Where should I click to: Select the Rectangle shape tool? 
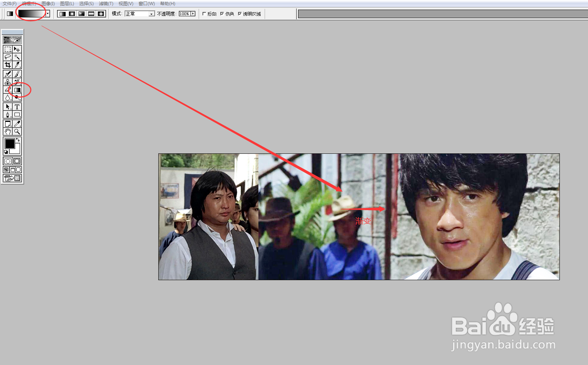coord(17,115)
